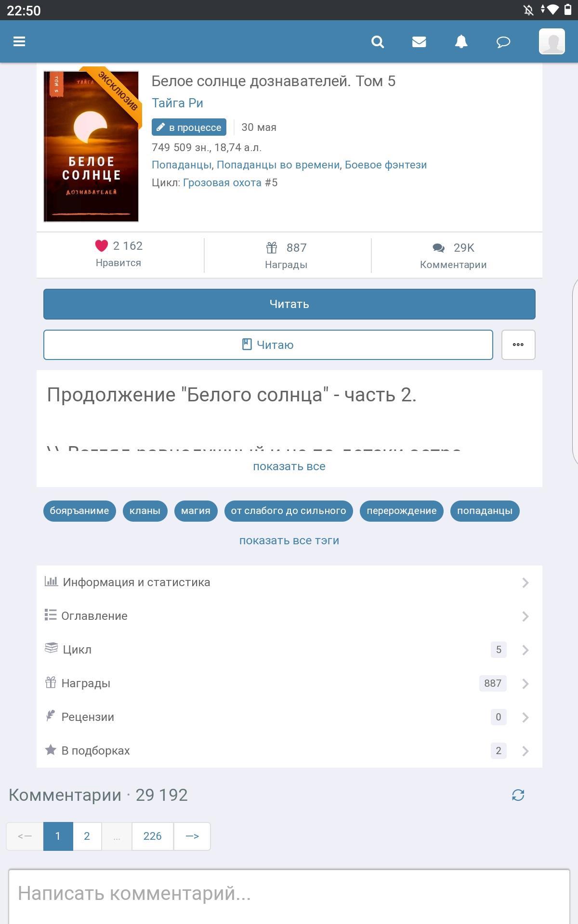Open the Оглавление contents row

click(289, 616)
